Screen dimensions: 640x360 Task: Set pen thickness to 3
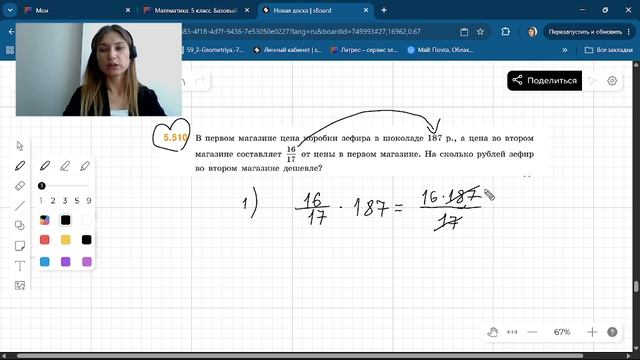65,200
